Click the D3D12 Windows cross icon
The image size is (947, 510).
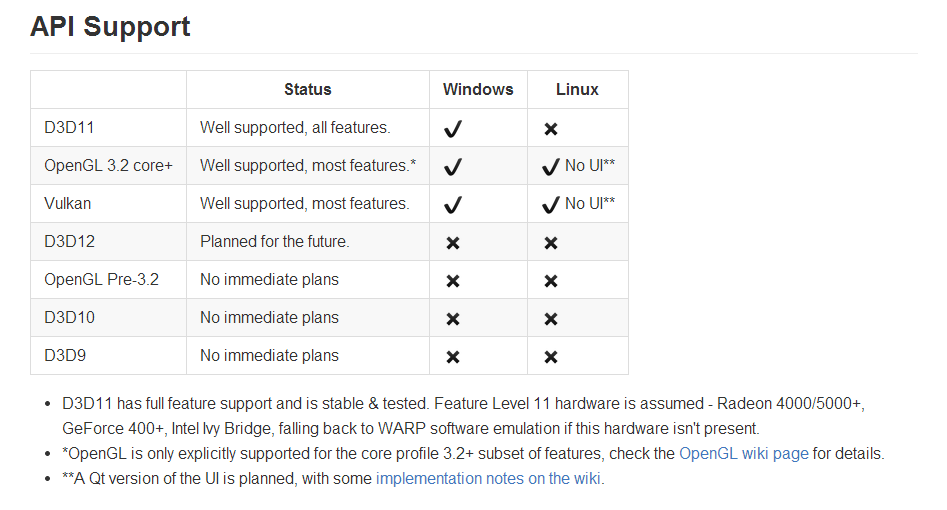tap(453, 243)
